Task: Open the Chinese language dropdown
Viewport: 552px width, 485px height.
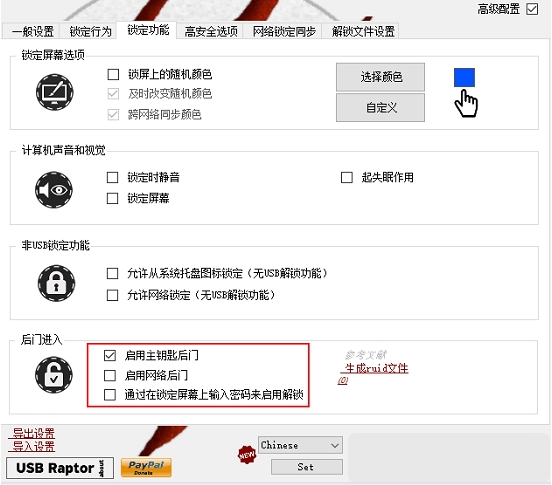Action: (x=300, y=446)
